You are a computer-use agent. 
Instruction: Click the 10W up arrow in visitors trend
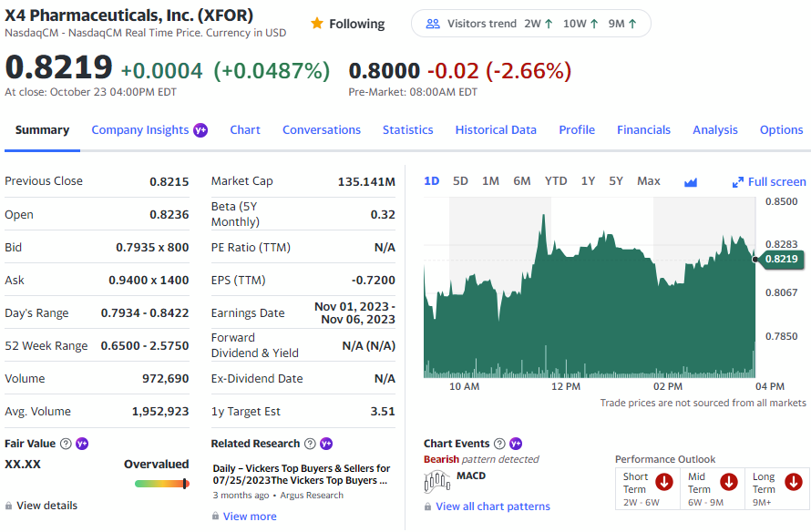(594, 24)
